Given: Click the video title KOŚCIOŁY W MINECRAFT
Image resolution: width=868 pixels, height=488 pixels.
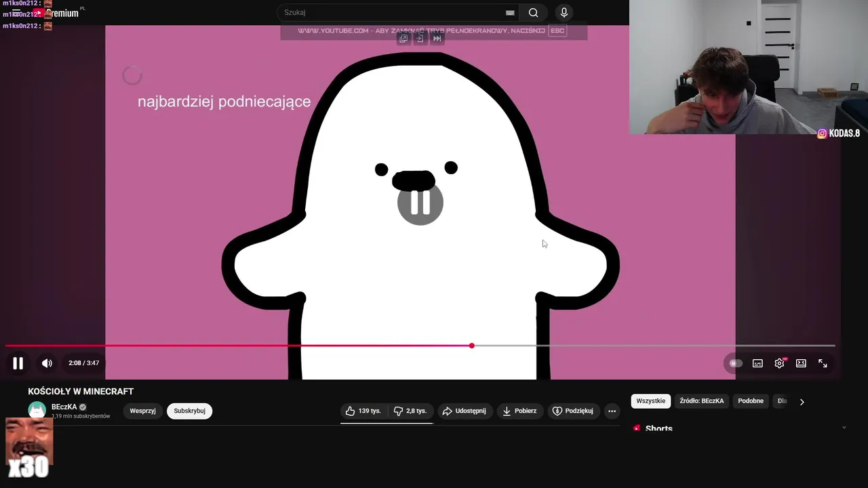Looking at the screenshot, I should point(81,391).
